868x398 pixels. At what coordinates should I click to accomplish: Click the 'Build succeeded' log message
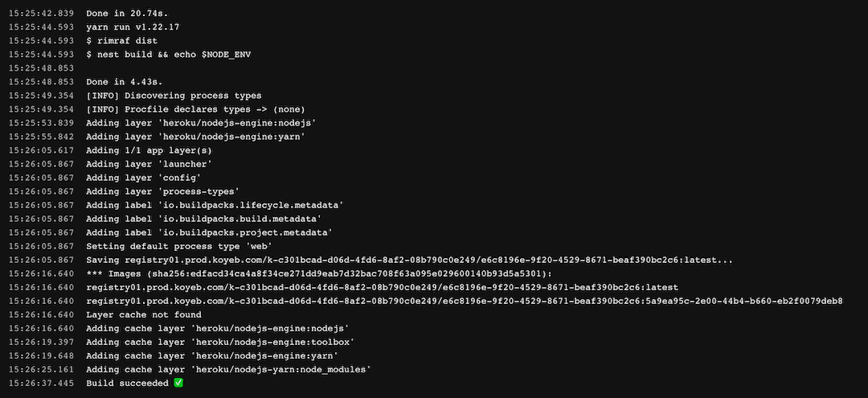128,384
